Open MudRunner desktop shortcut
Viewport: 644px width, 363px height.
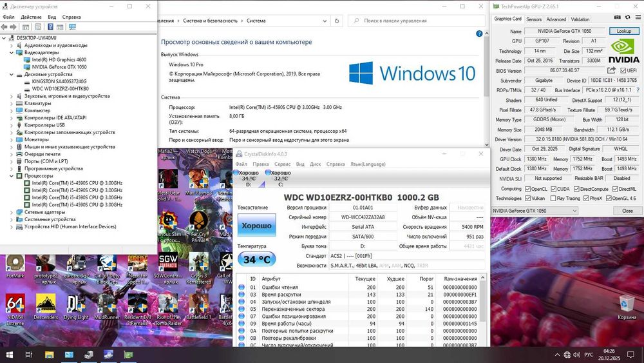point(107,307)
